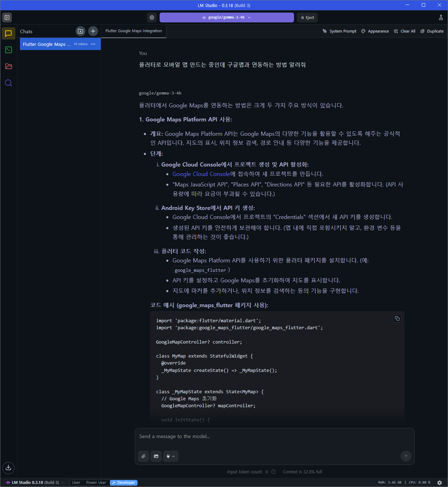Expand LM Studio version menu in status bar
This screenshot has height=487, width=448.
tap(35, 482)
